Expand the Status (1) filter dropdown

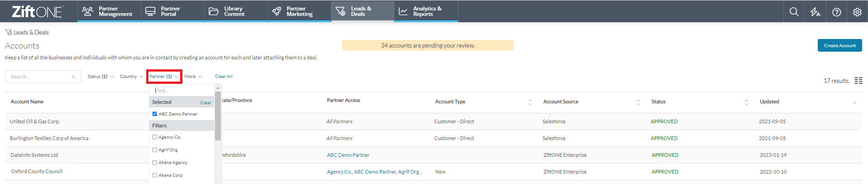point(100,77)
